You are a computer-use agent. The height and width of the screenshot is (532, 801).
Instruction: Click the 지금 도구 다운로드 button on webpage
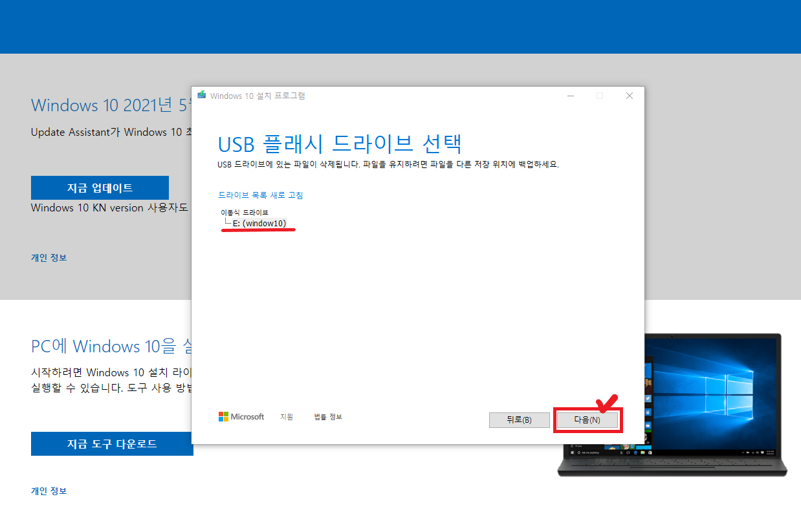[x=112, y=444]
